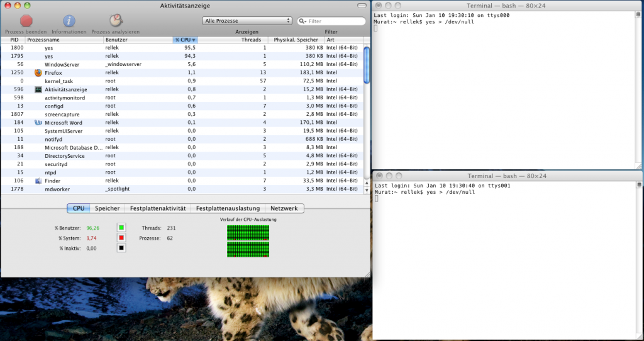This screenshot has width=644, height=341.
Task: Select the ntpd process row
Action: (182, 172)
